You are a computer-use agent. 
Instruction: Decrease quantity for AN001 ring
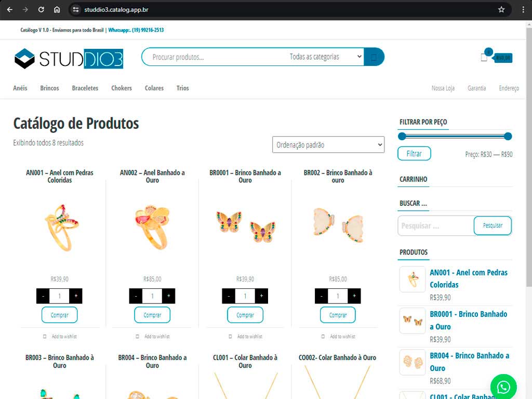click(x=43, y=296)
